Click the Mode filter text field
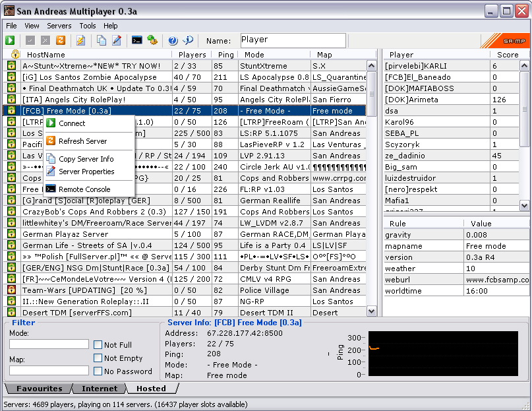 [x=49, y=344]
